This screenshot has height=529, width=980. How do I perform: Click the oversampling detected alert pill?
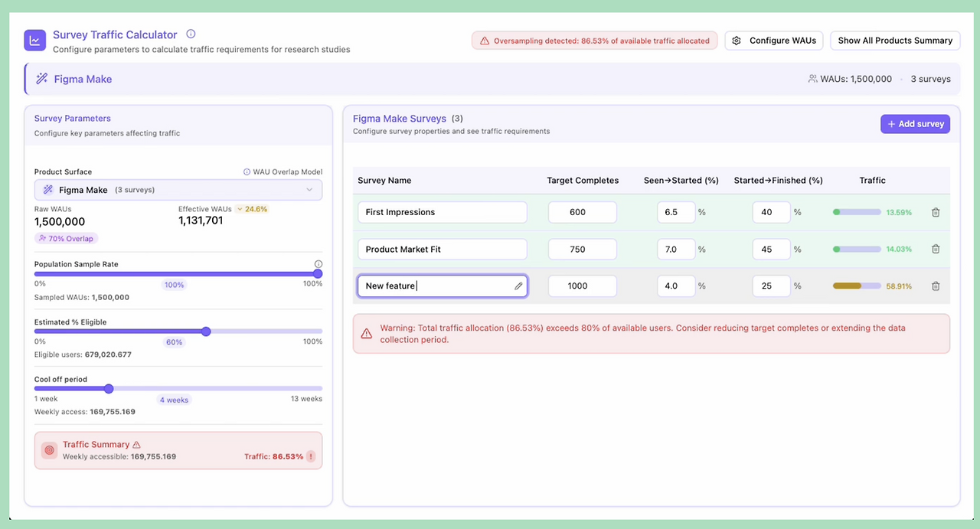pos(595,41)
